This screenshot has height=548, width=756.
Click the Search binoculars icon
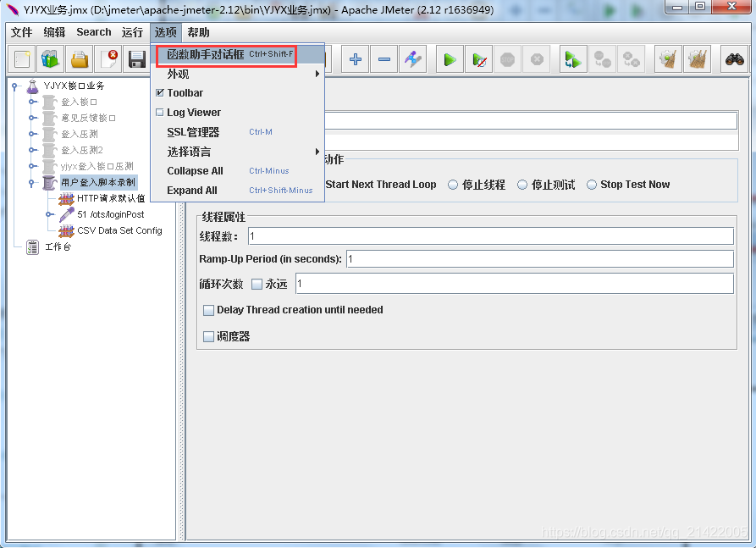click(734, 59)
